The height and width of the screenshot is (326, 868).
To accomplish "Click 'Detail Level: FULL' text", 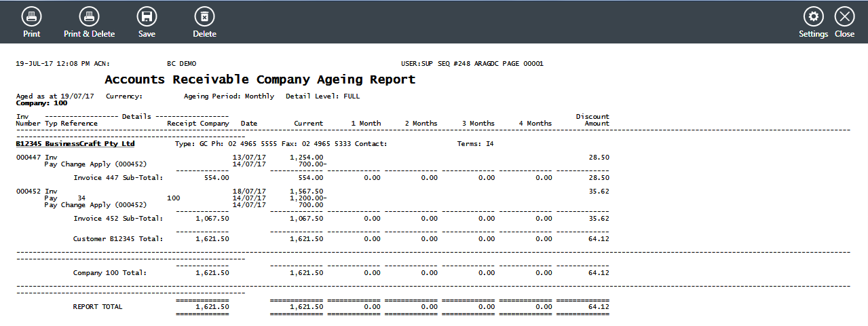I will pyautogui.click(x=323, y=96).
